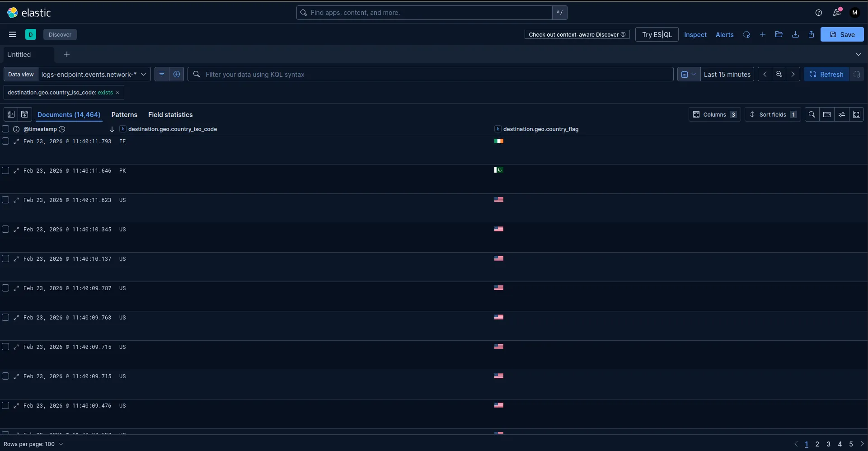
Task: Click the add filter plus circle icon
Action: coord(177,74)
